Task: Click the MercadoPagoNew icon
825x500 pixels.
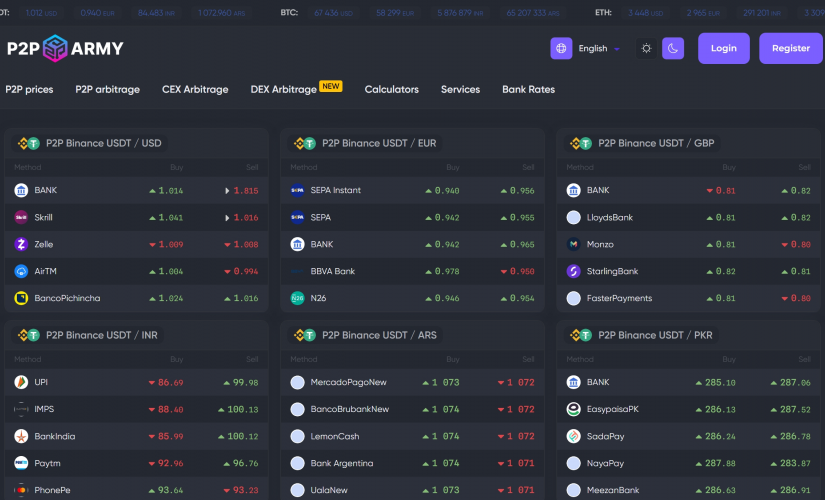Action: 297,382
